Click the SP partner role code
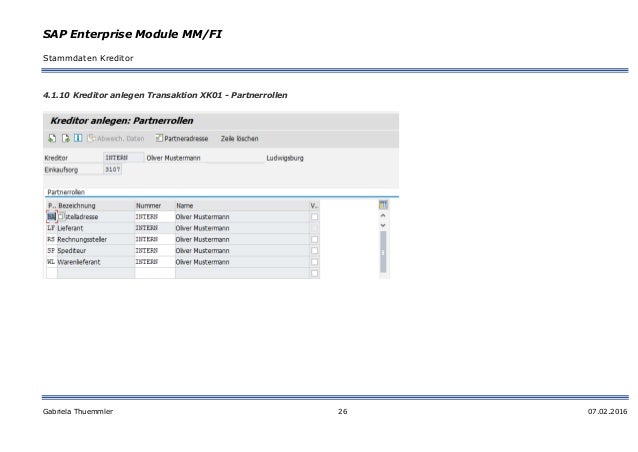Screen dimensions: 638x452 point(51,251)
